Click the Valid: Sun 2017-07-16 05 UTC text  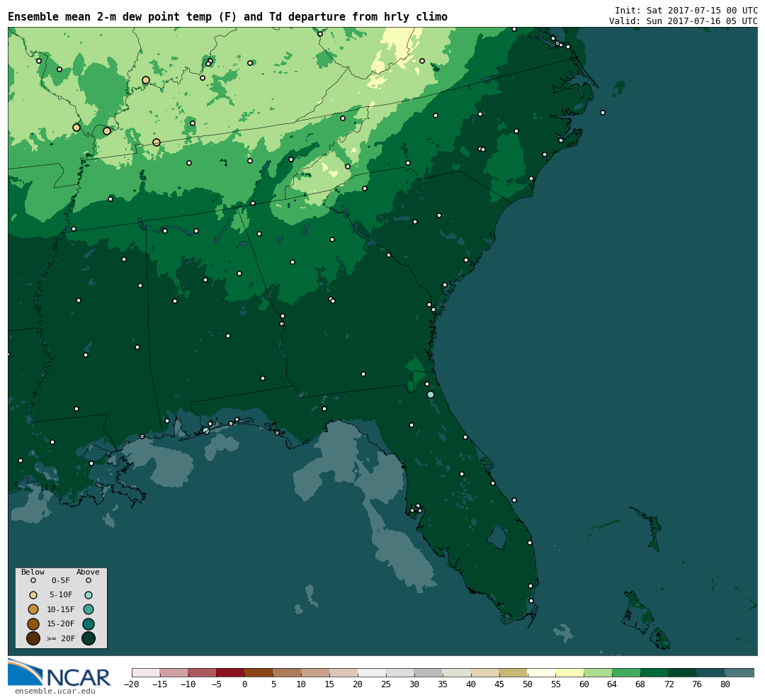click(683, 21)
